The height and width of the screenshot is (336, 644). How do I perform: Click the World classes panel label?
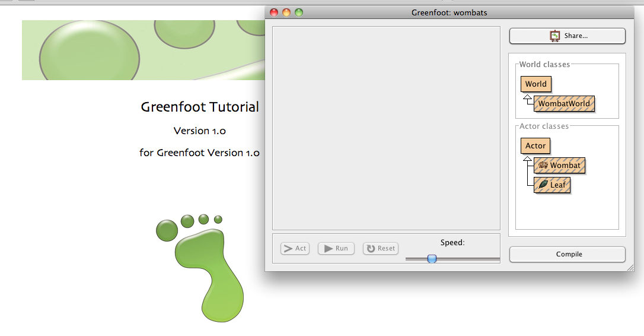point(544,64)
